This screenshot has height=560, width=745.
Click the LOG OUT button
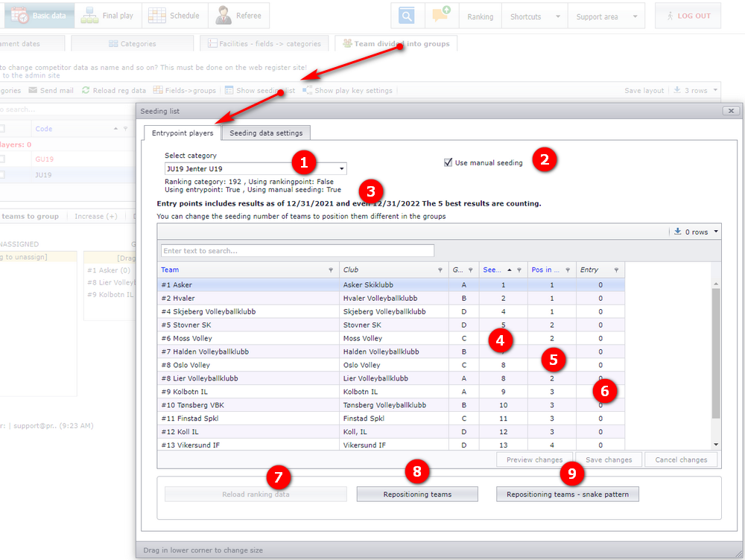click(688, 16)
